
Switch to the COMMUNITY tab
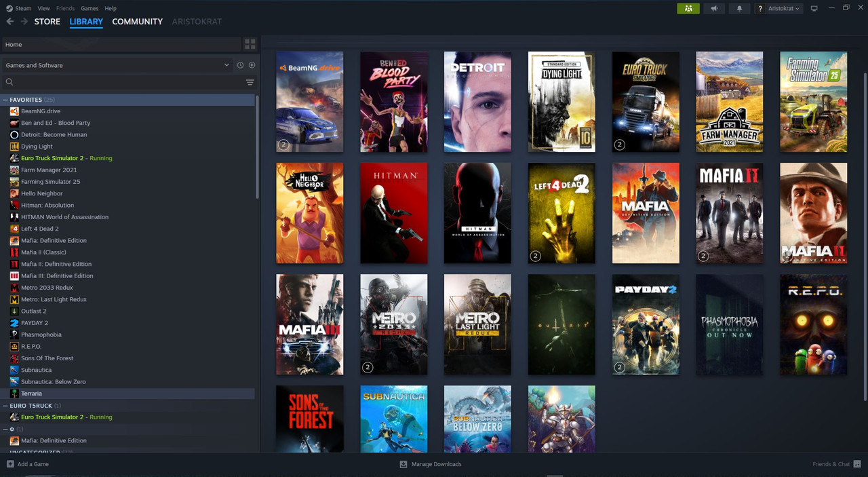(138, 22)
